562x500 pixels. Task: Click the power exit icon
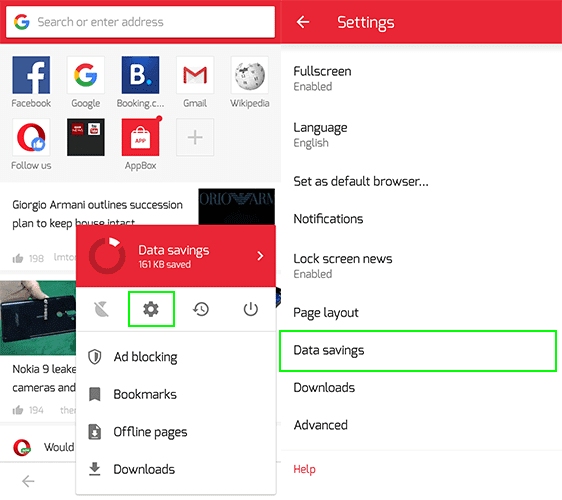(x=251, y=309)
